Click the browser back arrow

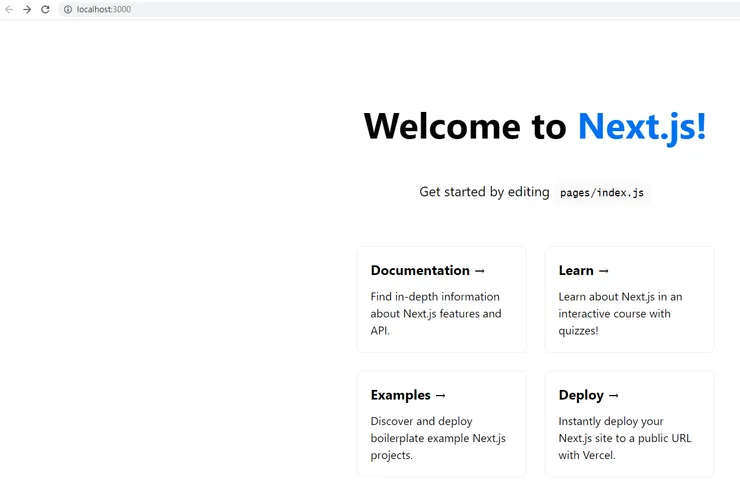[x=9, y=9]
